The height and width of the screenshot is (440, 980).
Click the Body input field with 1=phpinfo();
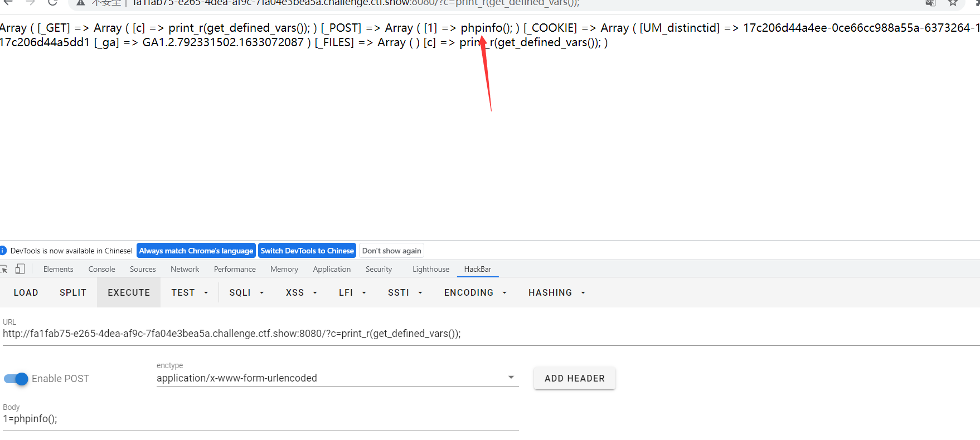pos(260,419)
